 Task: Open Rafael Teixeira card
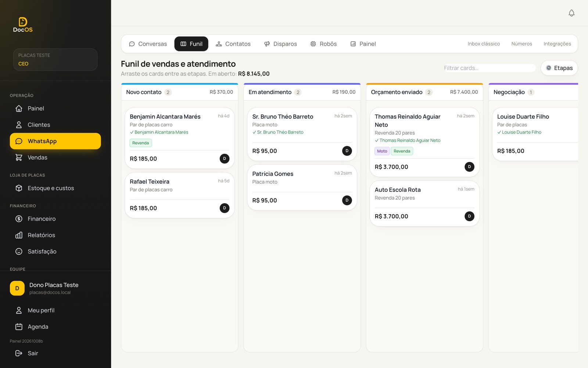point(180,195)
